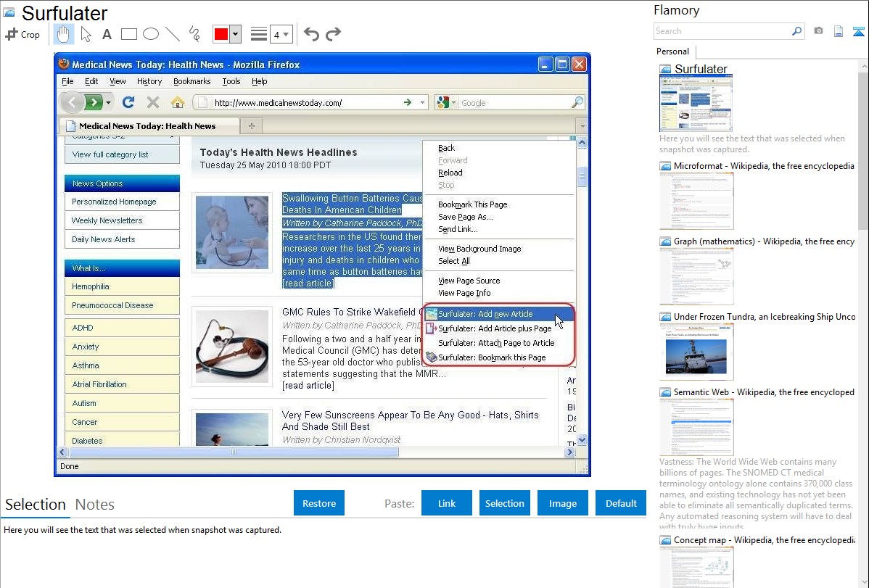Click new tab plus in Firefox snapshot
Viewport: 869px width, 588px height.
(x=251, y=126)
